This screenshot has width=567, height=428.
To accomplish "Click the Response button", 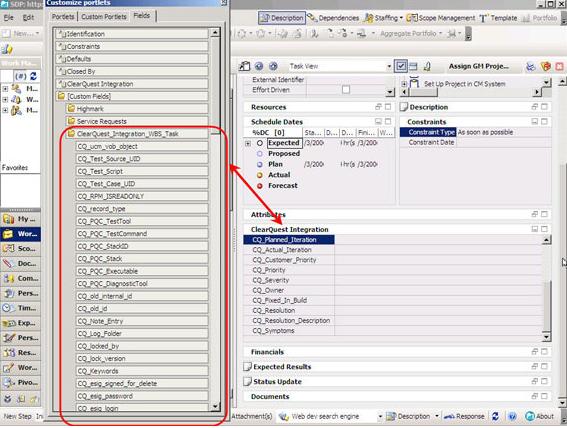I will tap(464, 416).
